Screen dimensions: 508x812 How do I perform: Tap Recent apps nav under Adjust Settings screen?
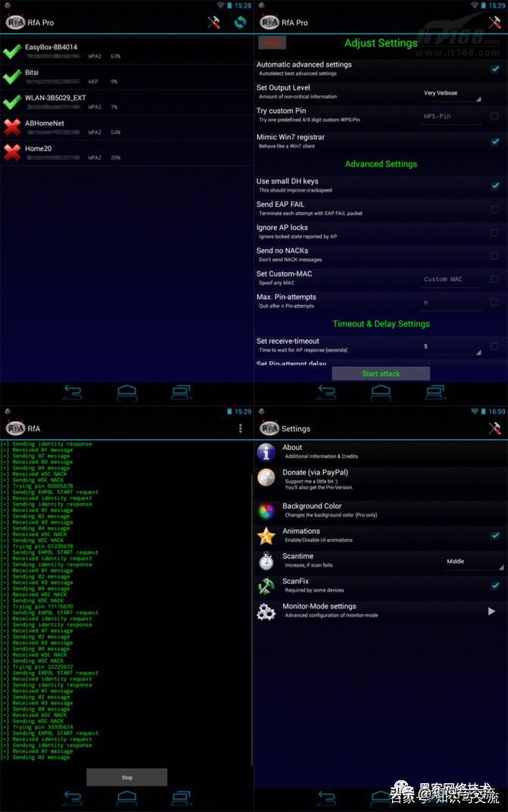[435, 393]
